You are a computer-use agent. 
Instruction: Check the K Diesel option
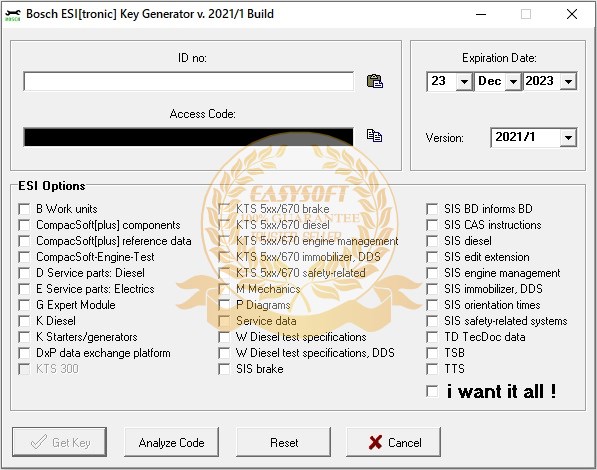[x=24, y=321]
